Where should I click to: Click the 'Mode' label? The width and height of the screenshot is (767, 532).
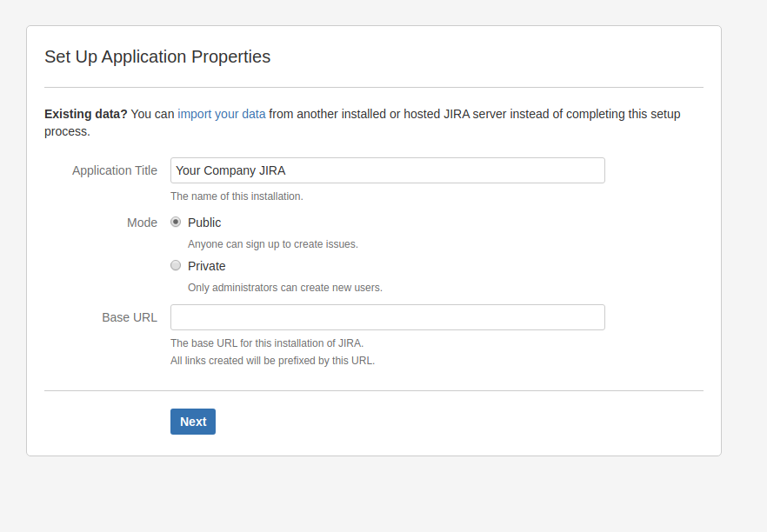pos(143,223)
